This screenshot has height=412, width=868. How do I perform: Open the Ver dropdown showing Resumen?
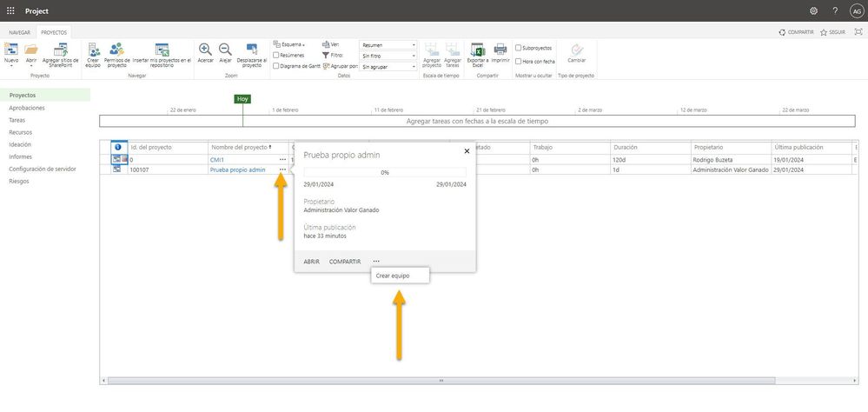click(388, 45)
